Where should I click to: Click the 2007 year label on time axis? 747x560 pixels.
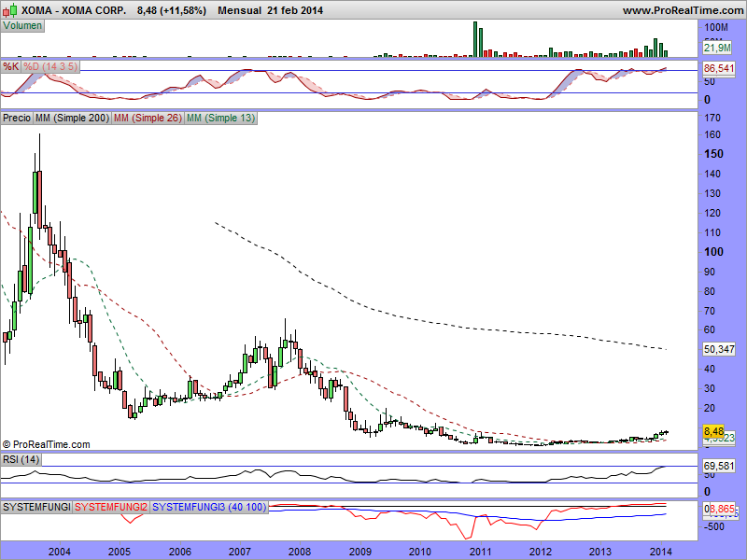240,552
